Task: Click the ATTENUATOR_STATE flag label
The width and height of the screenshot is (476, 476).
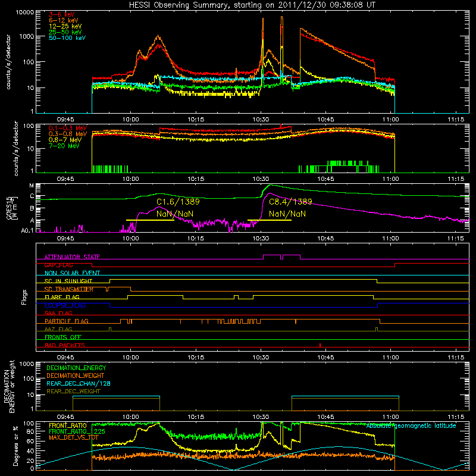Action: [x=72, y=257]
